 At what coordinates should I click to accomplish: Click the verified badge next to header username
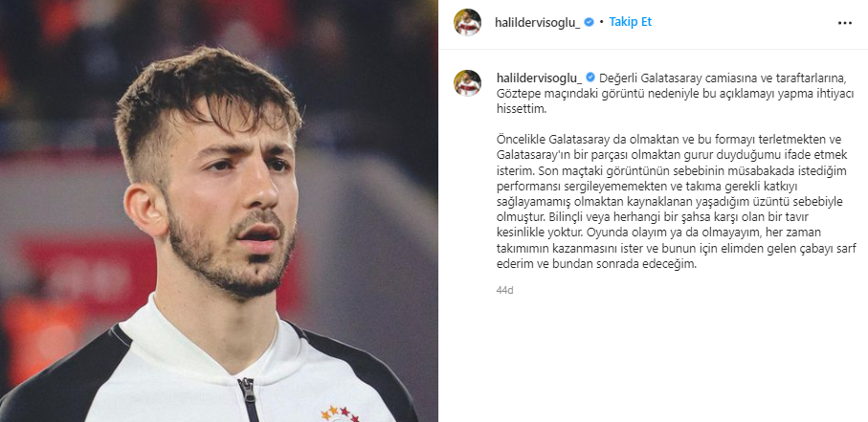click(590, 22)
